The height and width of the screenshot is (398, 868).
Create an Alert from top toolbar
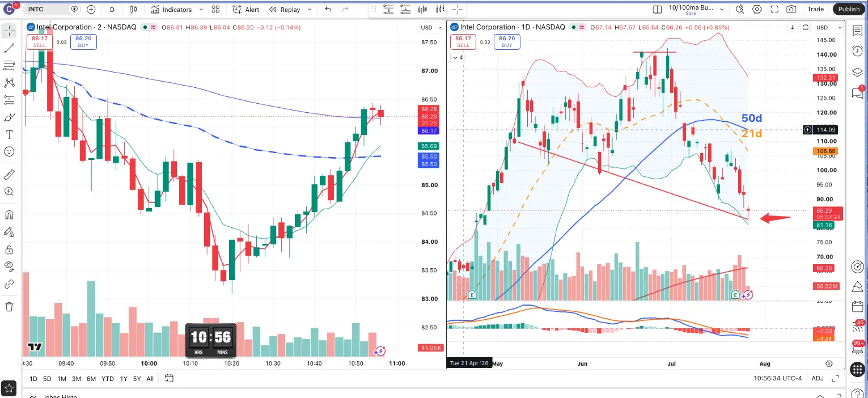tap(245, 9)
